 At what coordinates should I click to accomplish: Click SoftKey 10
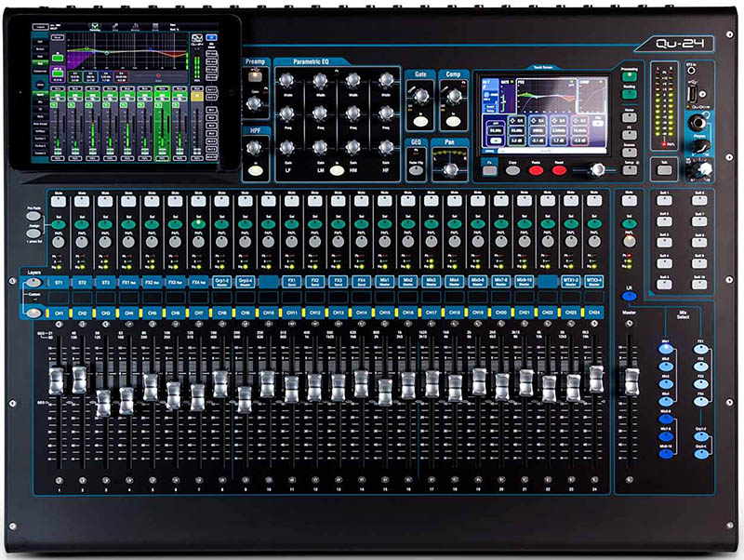click(x=699, y=285)
